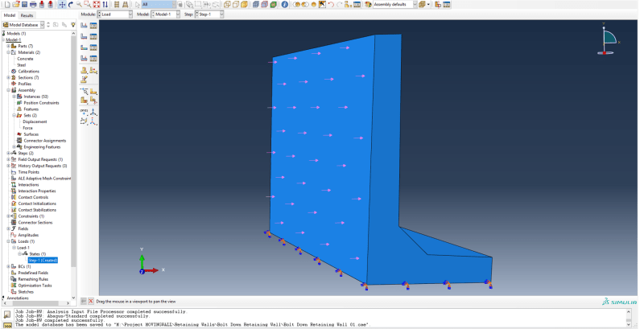Open the Predefined Field Manager
This screenshot has height=329, width=644.
[93, 47]
